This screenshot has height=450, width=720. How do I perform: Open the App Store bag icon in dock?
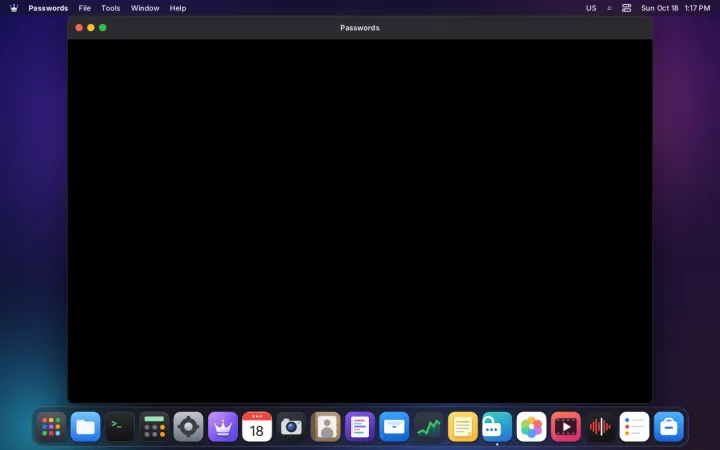(x=669, y=427)
